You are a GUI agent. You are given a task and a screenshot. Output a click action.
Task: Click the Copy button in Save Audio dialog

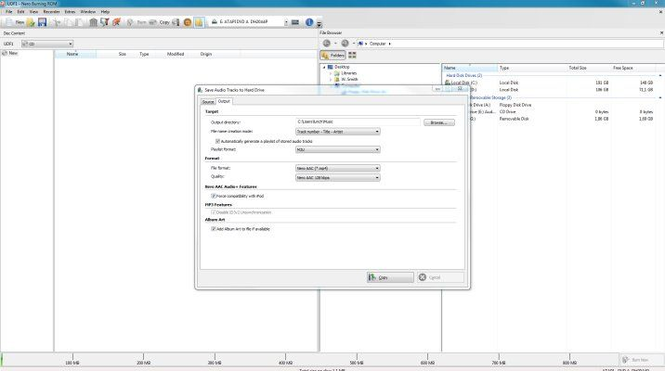pos(390,277)
